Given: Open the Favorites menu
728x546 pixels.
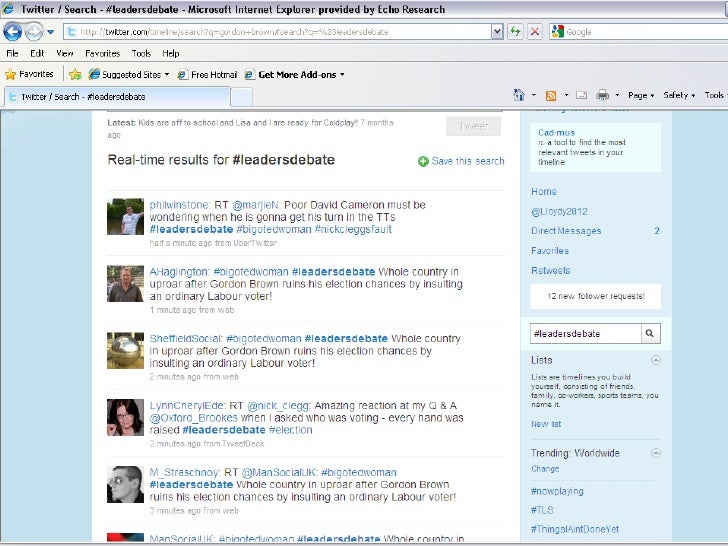Looking at the screenshot, I should pyautogui.click(x=102, y=53).
